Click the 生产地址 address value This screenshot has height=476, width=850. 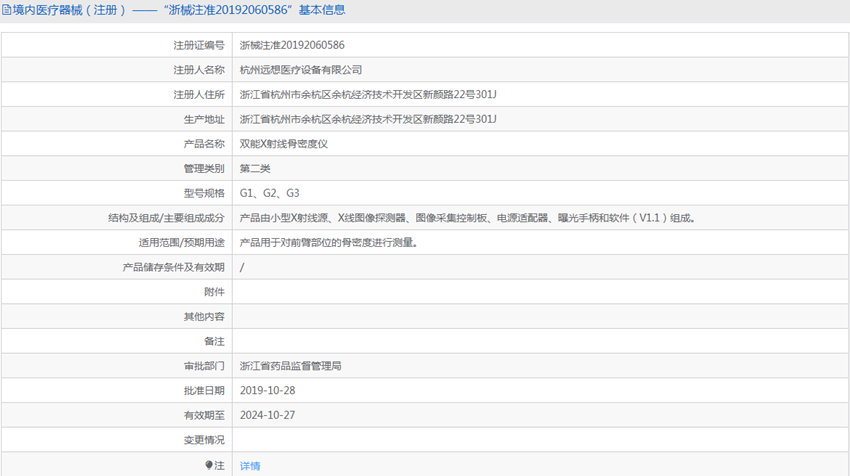368,119
